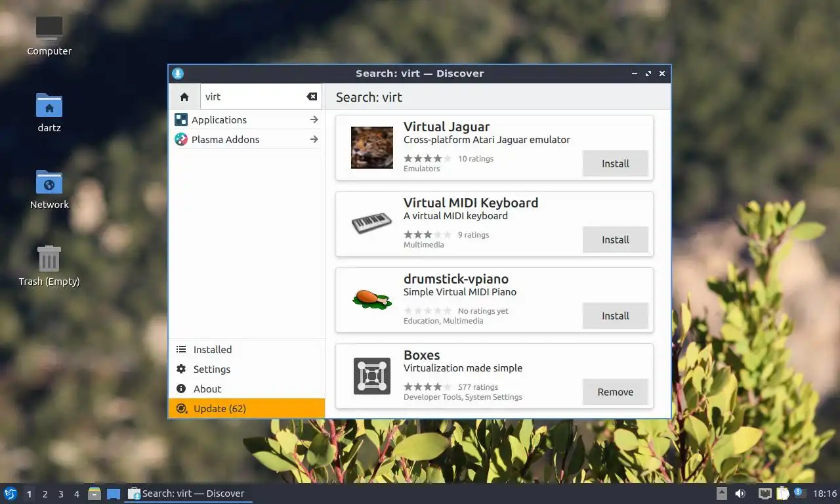
Task: Open Discover Settings page
Action: 247,369
